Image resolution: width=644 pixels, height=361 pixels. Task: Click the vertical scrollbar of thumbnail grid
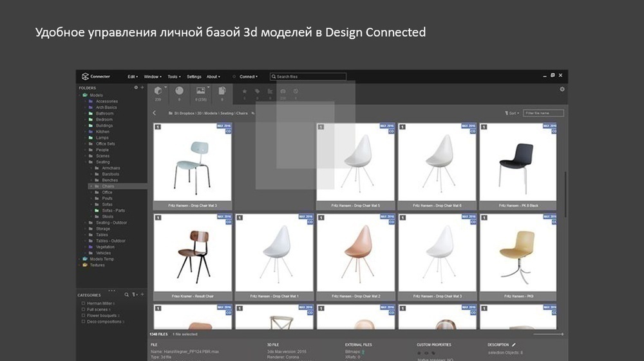565,194
